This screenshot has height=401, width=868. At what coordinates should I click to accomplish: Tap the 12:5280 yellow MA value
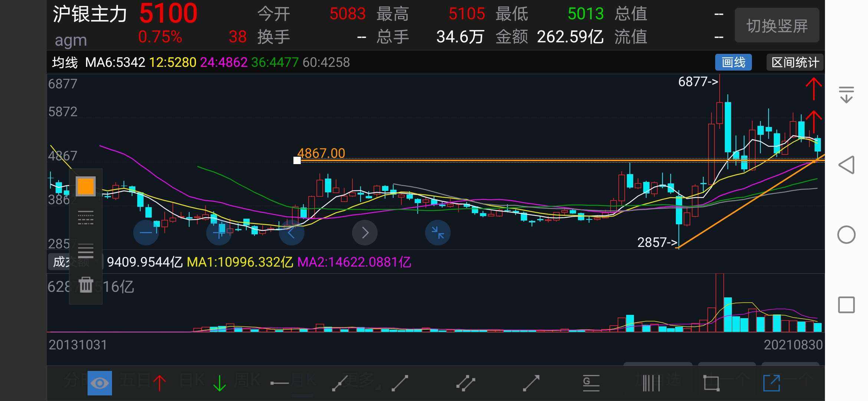(172, 62)
